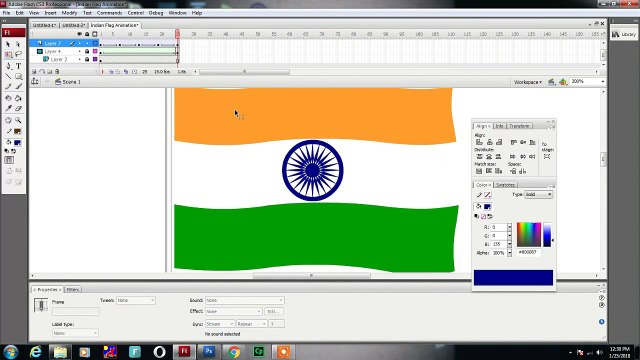Click the brightness slider strip

547,235
